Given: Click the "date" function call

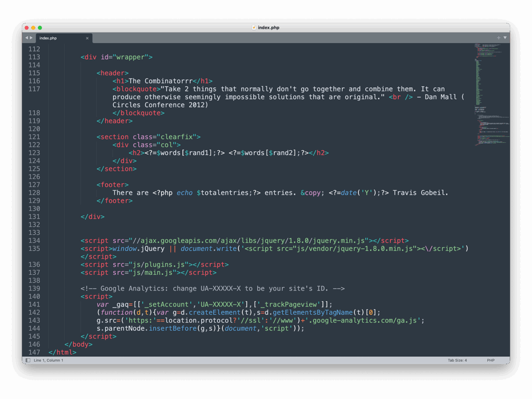Looking at the screenshot, I should [349, 193].
